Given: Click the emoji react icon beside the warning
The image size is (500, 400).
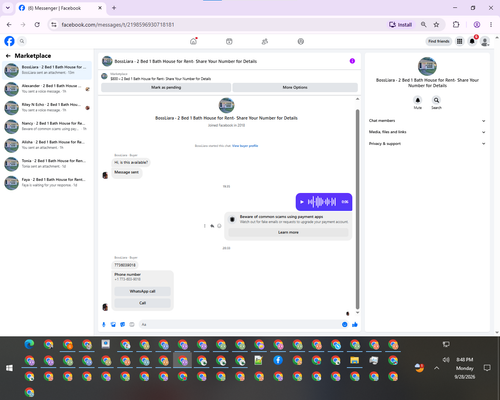Looking at the screenshot, I should click(219, 226).
